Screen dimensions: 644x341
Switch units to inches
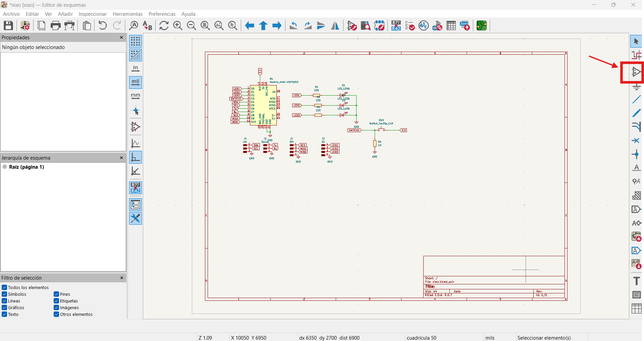pyautogui.click(x=136, y=69)
